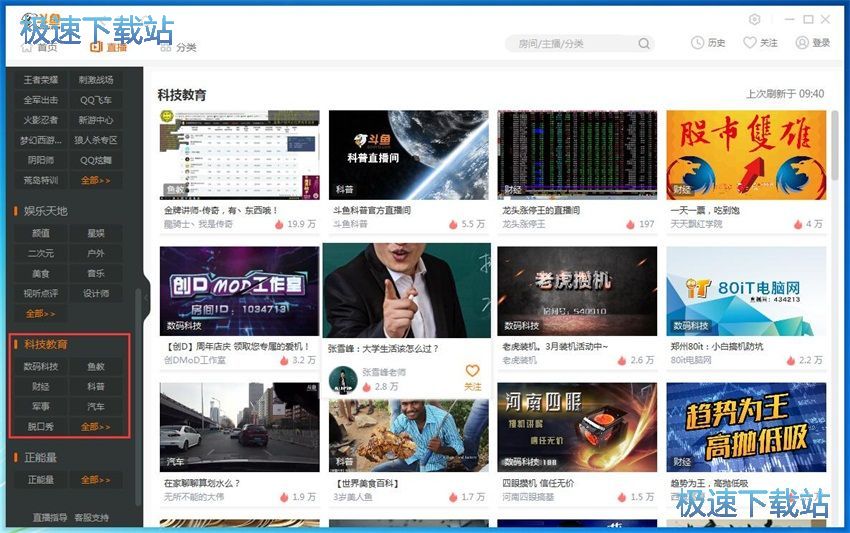Select 音乐 category

click(96, 274)
